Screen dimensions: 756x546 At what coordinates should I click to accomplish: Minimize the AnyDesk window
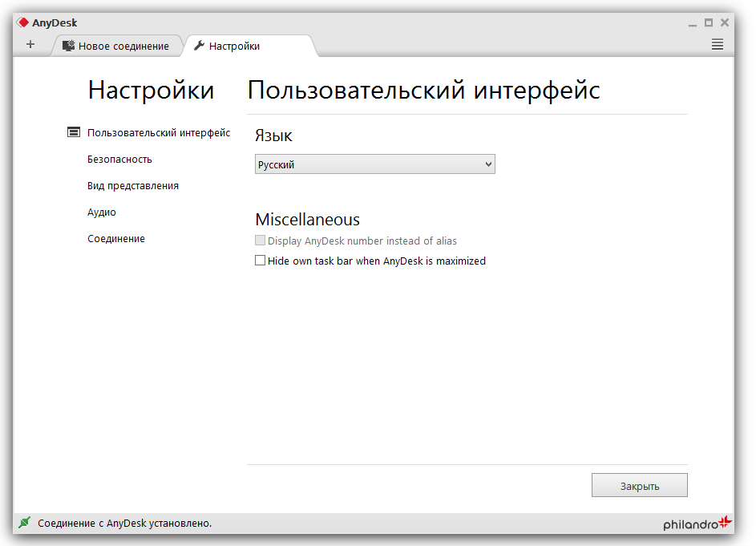point(693,23)
